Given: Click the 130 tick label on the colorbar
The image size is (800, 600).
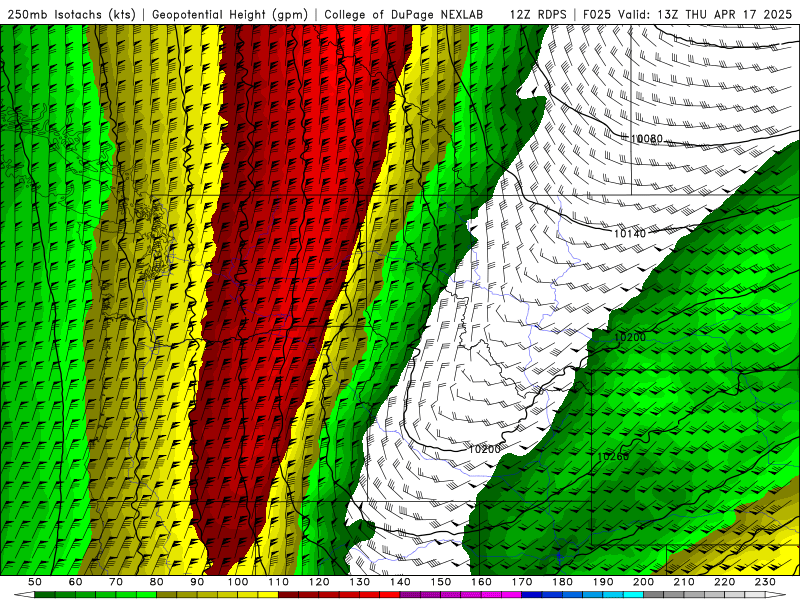Looking at the screenshot, I should point(360,582).
